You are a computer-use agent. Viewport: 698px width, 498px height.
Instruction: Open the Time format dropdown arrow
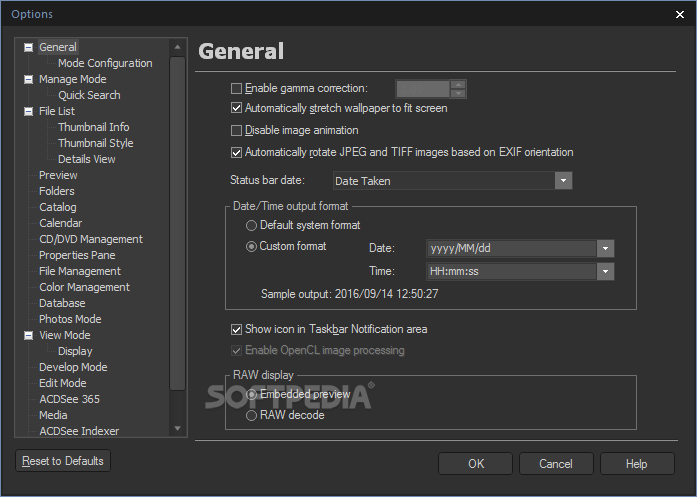coord(605,271)
